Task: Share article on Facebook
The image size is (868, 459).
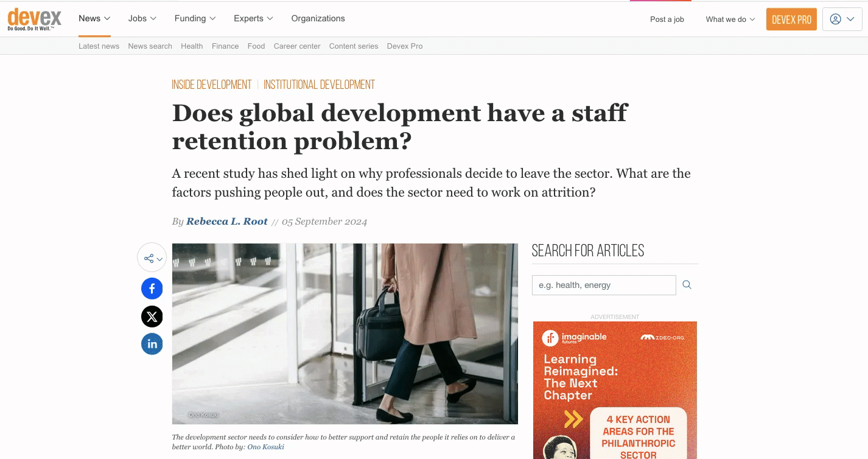Action: tap(152, 289)
